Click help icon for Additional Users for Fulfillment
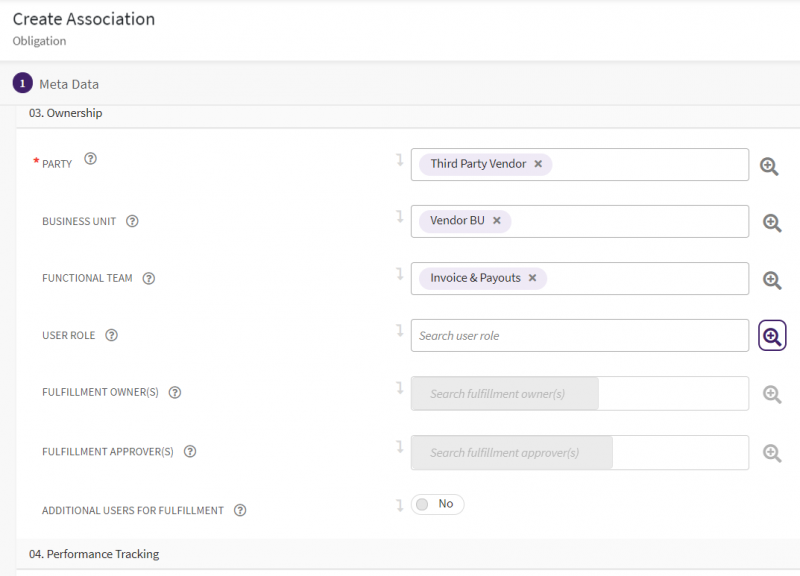Screen dimensions: 800x576 click(240, 510)
